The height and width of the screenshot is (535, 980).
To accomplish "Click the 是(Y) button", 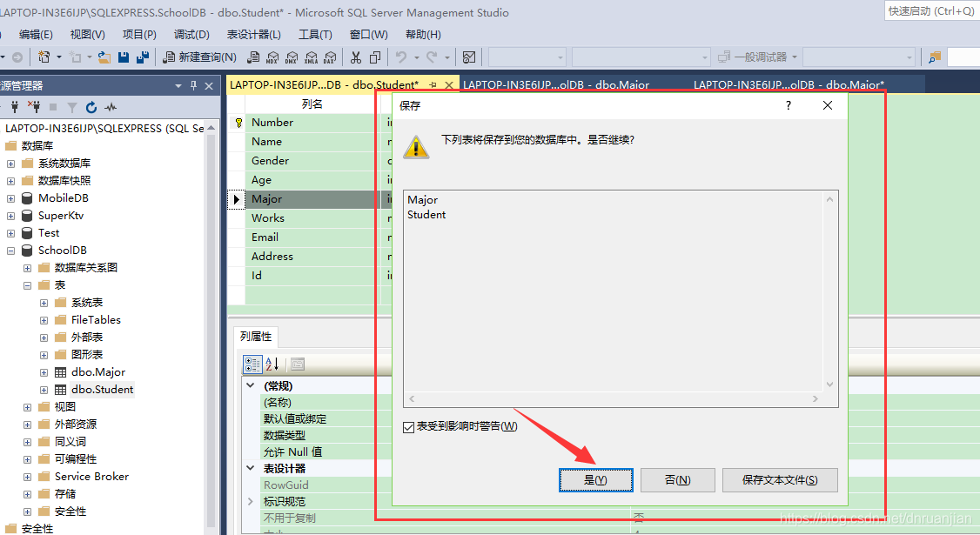I will pos(595,480).
